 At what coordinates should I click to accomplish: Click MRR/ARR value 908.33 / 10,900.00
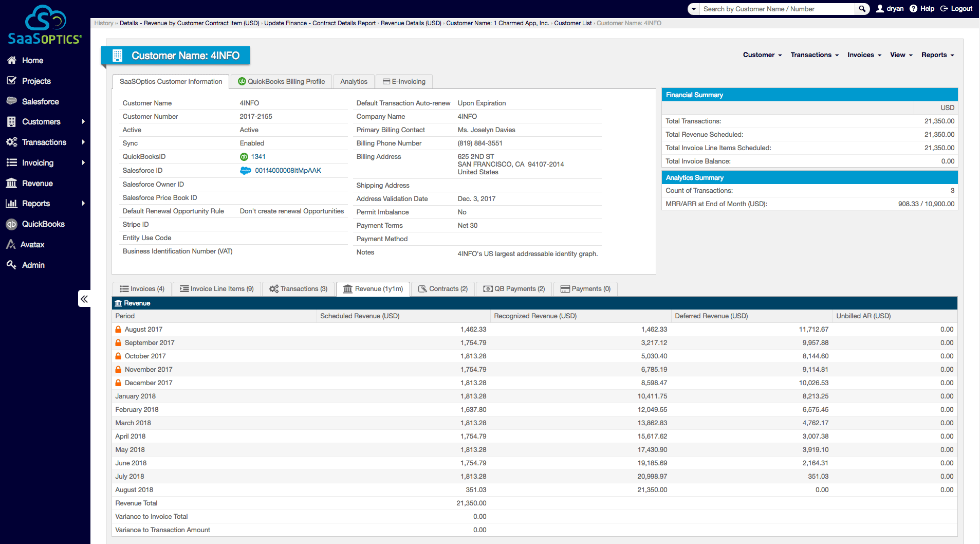pos(926,204)
